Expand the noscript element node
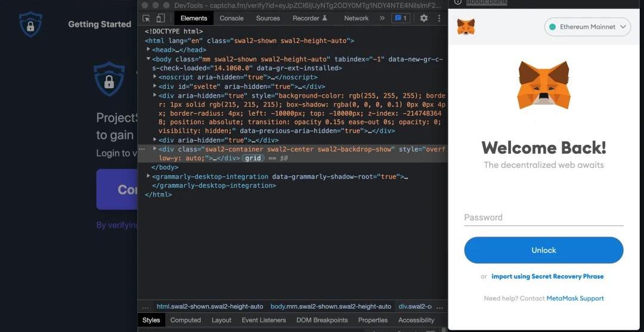The image size is (644, 332). pyautogui.click(x=155, y=77)
